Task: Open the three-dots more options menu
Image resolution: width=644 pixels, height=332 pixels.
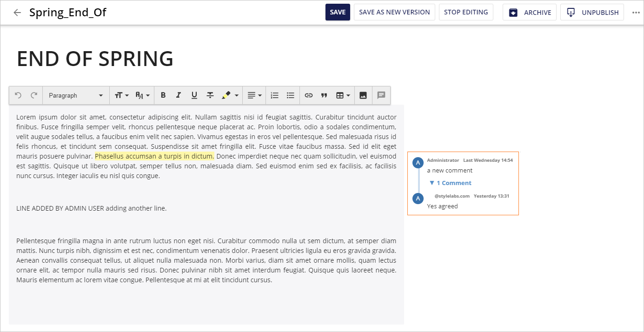Action: tap(636, 13)
